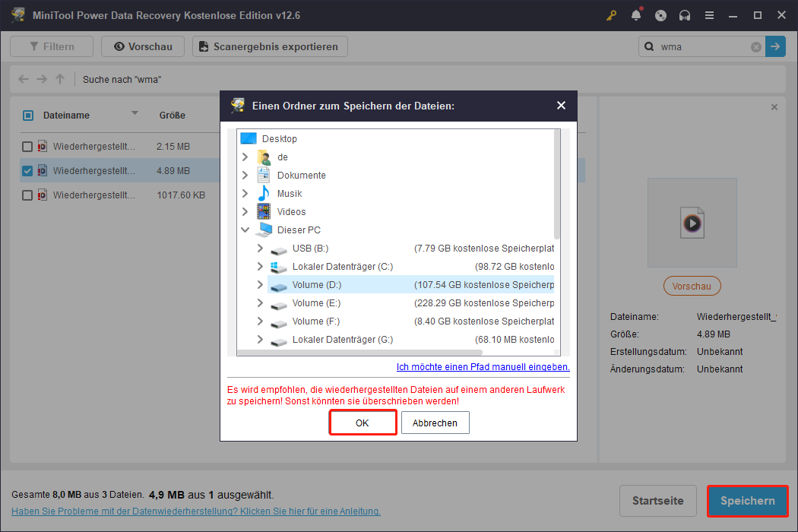This screenshot has height=532, width=798.
Task: Expand the Lokaler Datenträger (C:) node
Action: (260, 267)
